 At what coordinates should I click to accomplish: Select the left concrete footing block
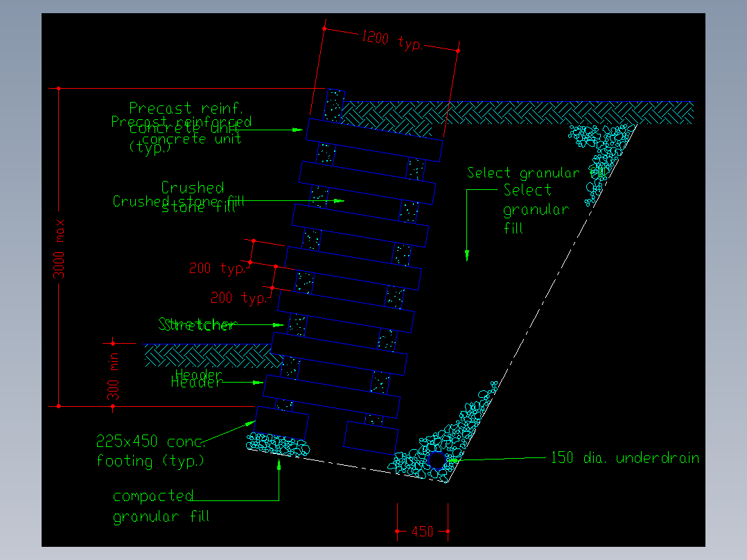click(x=281, y=423)
